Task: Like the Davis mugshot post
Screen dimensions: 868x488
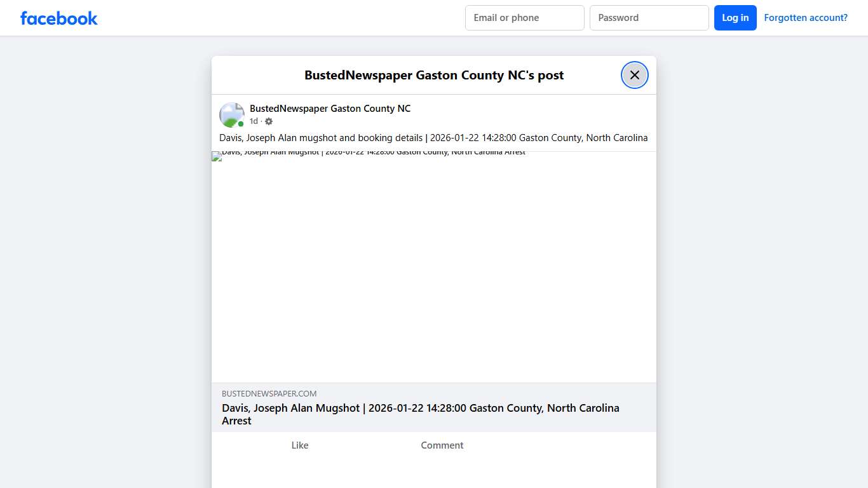Action: [x=299, y=445]
